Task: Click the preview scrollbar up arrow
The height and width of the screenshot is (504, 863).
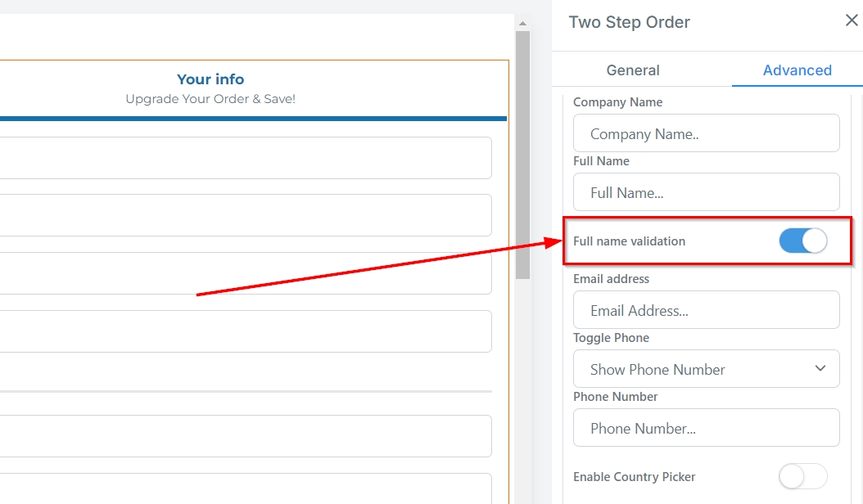Action: pos(522,24)
